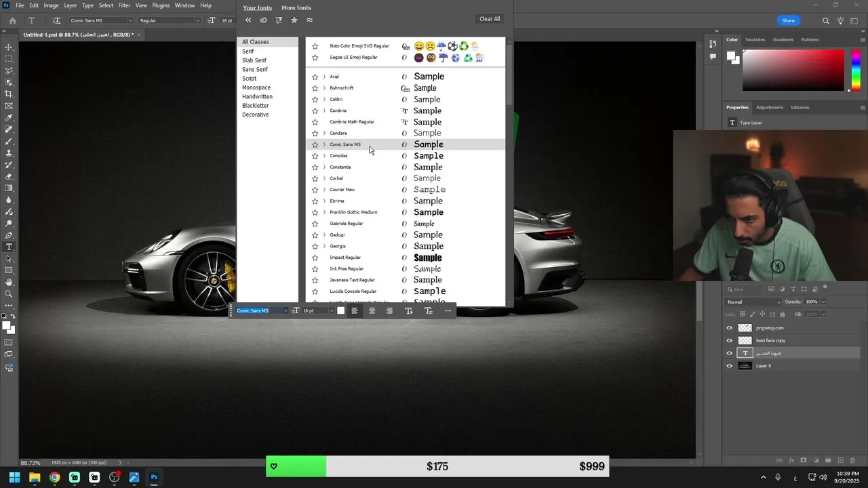Select the Eyedropper tool in the toolbox
This screenshot has width=868, height=488.
(9, 117)
